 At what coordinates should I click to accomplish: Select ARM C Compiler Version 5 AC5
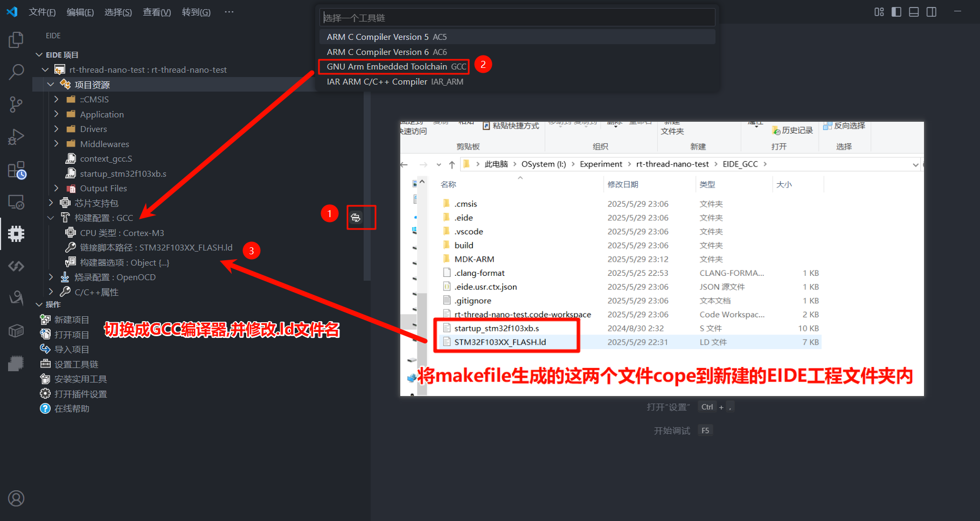[x=517, y=37]
